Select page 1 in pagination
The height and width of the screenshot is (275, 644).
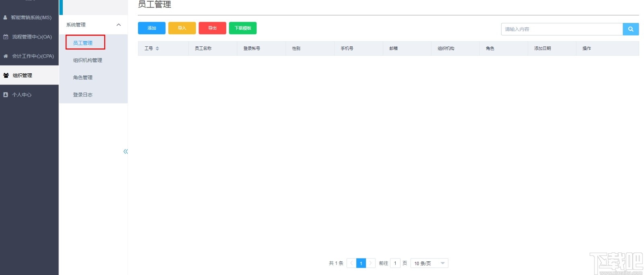tap(361, 263)
